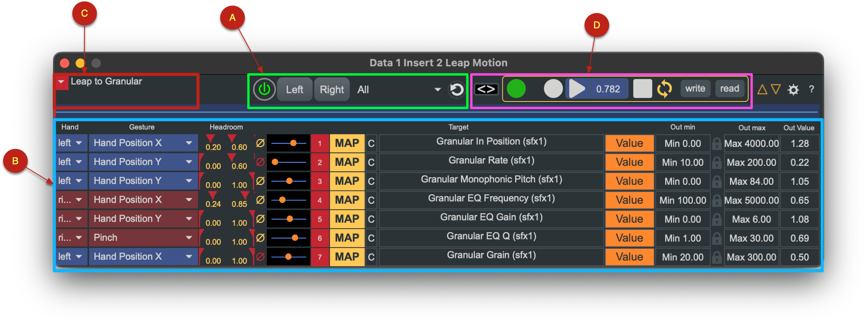Open settings with the gear icon

(x=793, y=90)
